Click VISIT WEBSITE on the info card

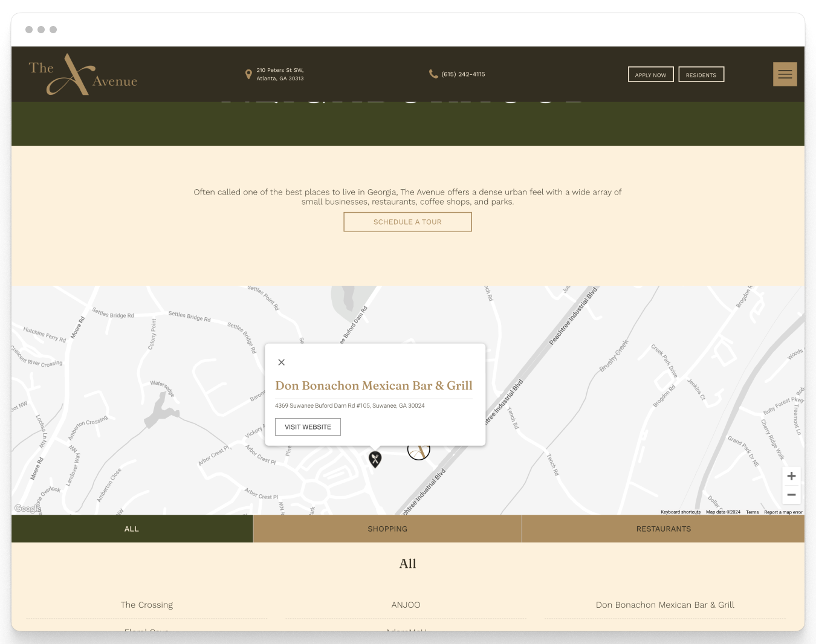tap(308, 427)
